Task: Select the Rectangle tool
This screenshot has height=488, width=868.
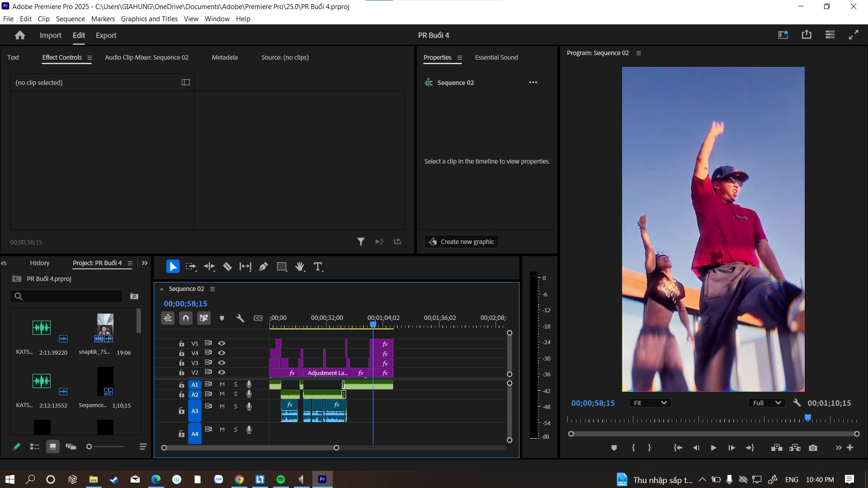Action: 282,267
